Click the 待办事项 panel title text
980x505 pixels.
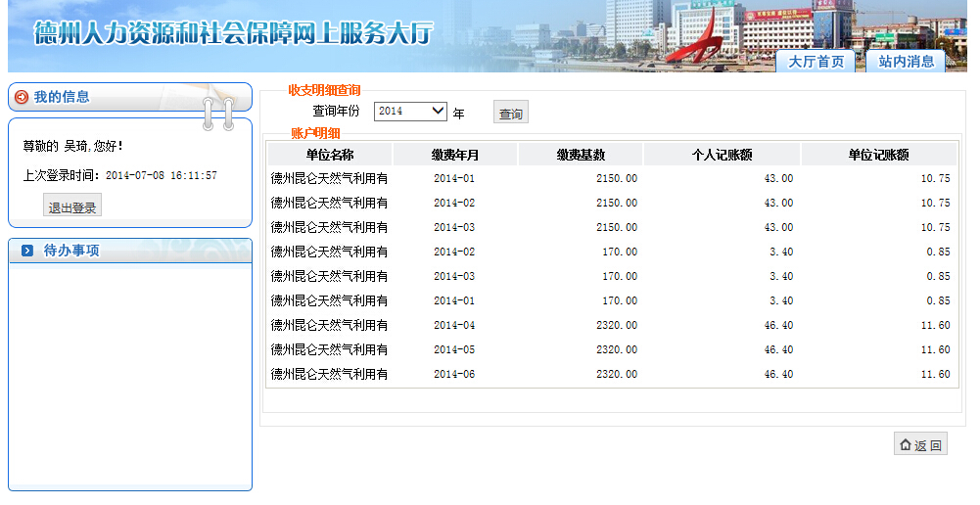tap(71, 251)
